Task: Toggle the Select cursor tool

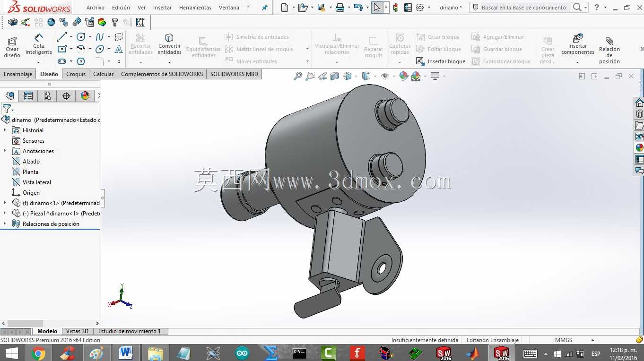Action: [x=377, y=8]
